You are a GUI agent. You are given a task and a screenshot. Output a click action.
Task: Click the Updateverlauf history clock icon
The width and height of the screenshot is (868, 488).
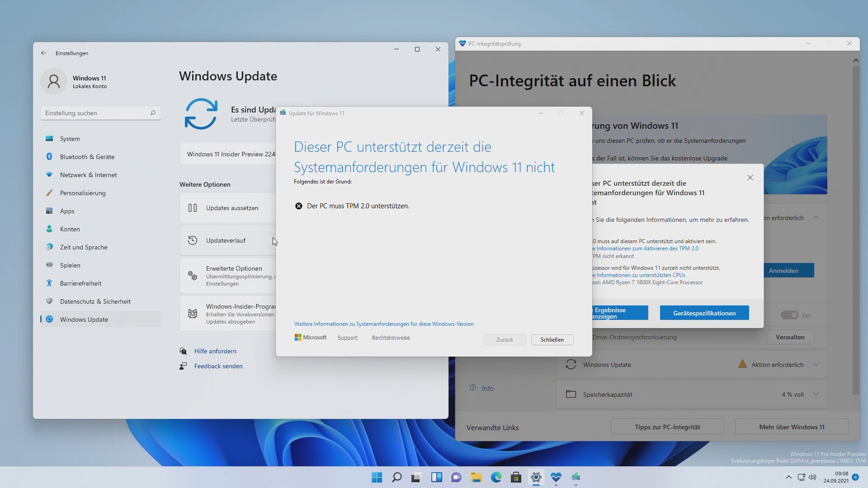(x=193, y=240)
